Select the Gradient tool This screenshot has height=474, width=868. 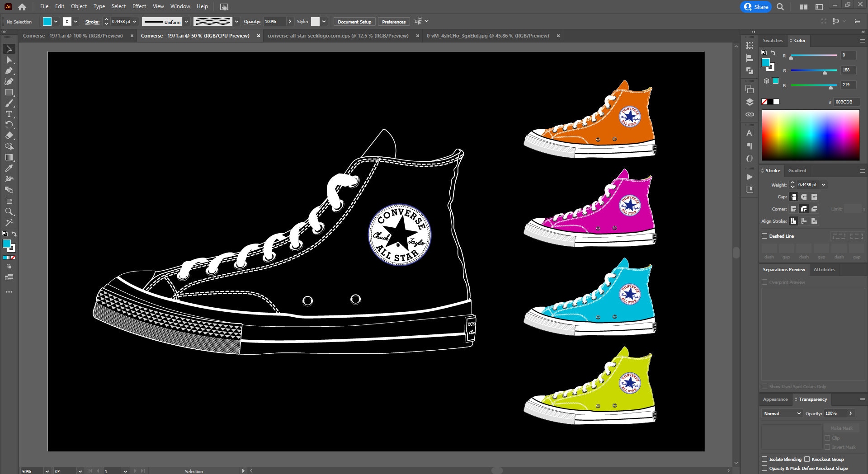pyautogui.click(x=9, y=157)
